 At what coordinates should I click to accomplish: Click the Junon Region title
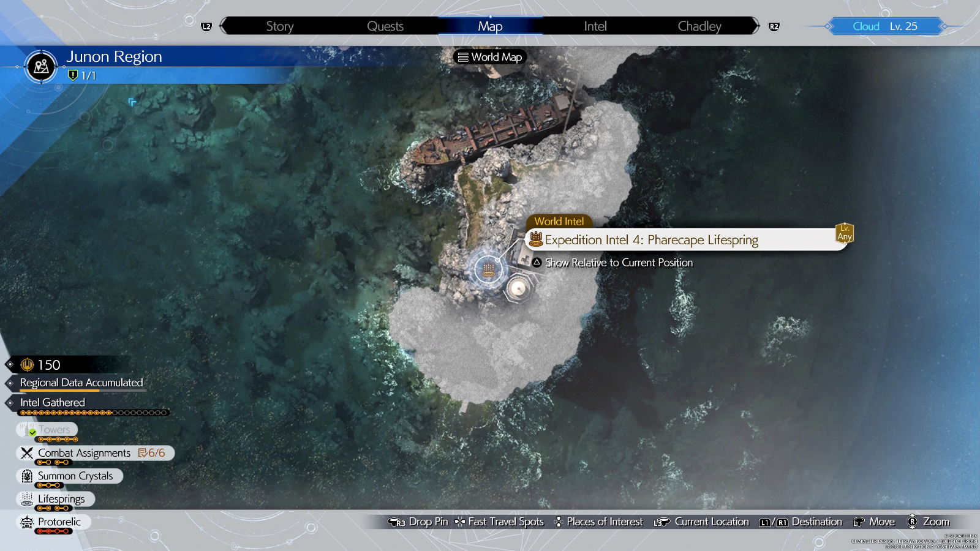click(114, 56)
